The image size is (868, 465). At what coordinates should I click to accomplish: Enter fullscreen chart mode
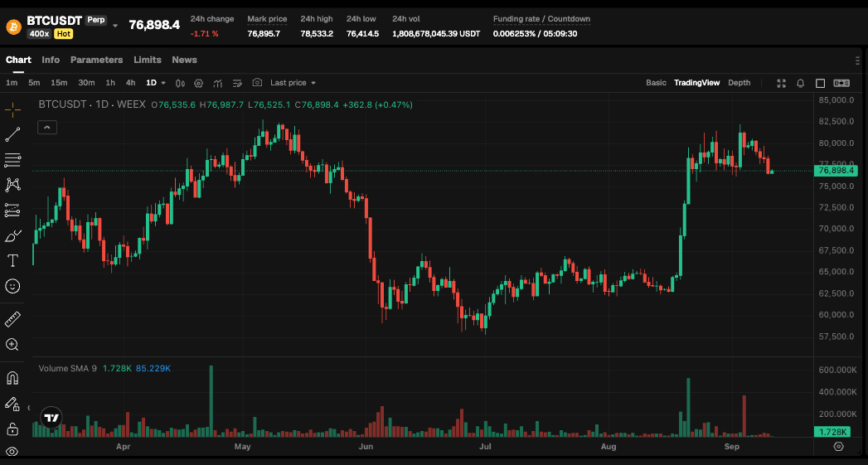(x=782, y=83)
